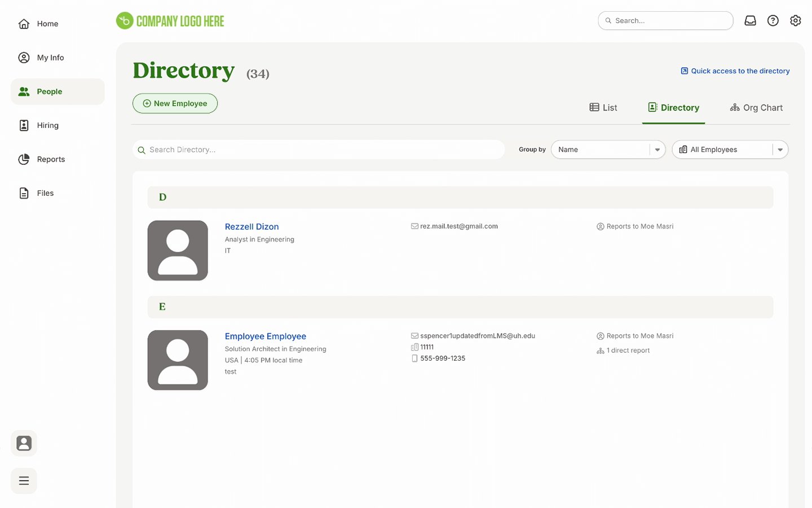Screen dimensions: 812x508
Task: Open the inbox tray icon
Action: [x=750, y=21]
